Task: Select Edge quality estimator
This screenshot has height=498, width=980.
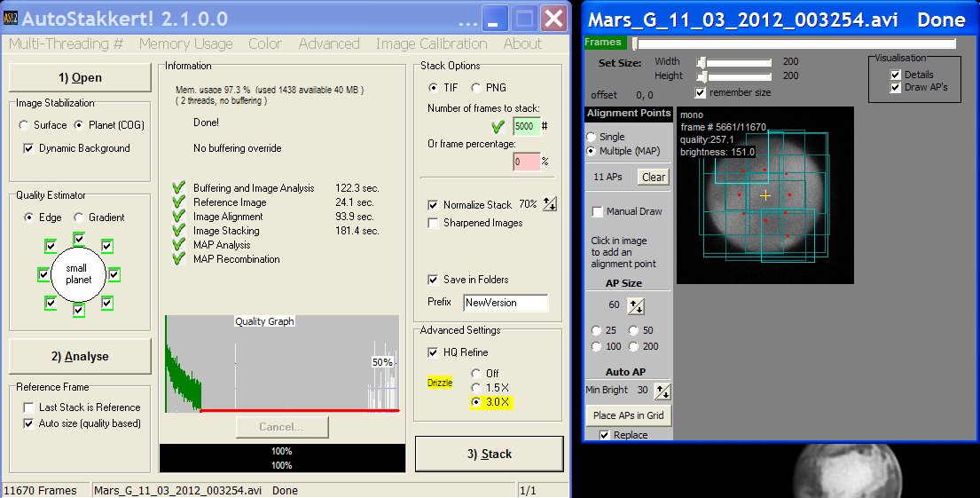Action: [x=28, y=217]
